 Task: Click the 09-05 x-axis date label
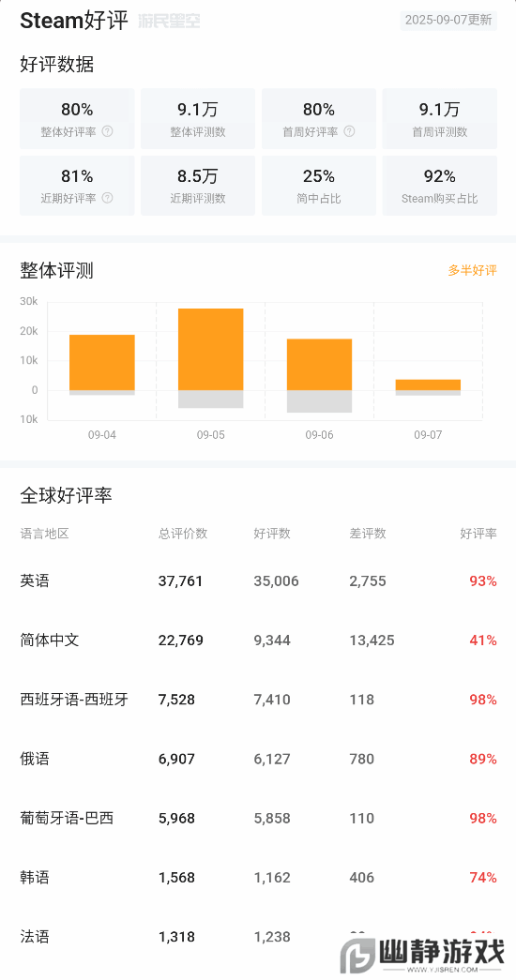coord(211,435)
